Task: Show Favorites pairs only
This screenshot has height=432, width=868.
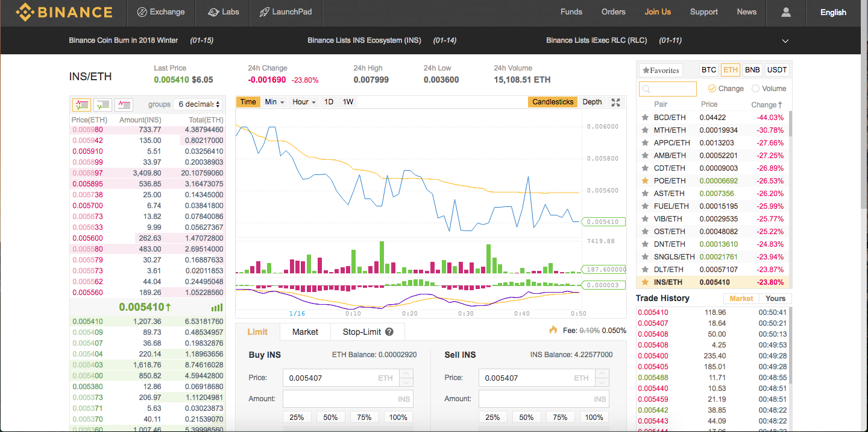Action: click(661, 70)
